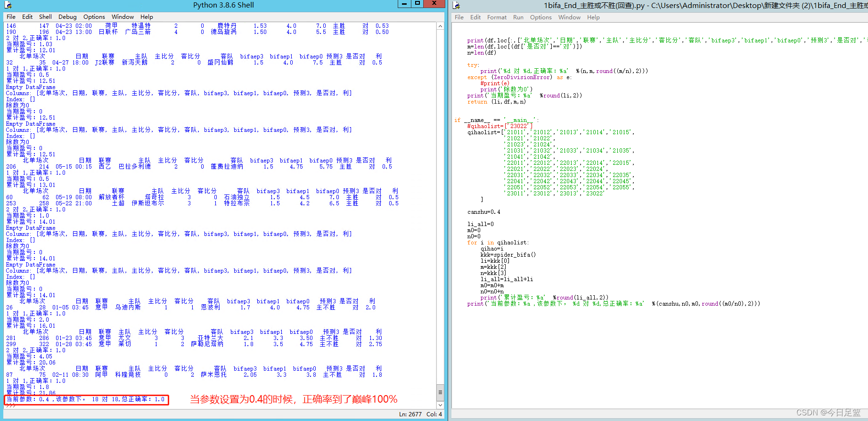Image resolution: width=868 pixels, height=421 pixels.
Task: Click the commented '#qihaolist=['23022']' line
Action: point(500,126)
